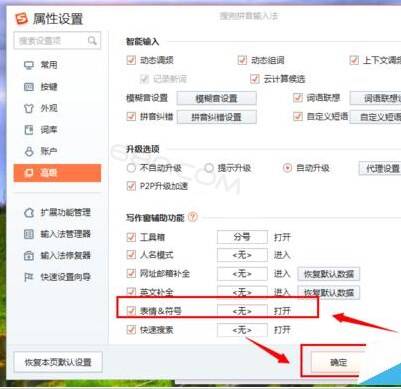
Task: Toggle the P2P升级加速 checkbox
Action: click(x=131, y=186)
